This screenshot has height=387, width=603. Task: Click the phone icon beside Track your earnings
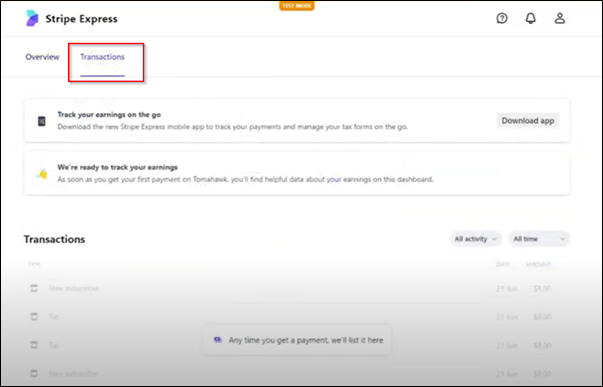click(42, 121)
